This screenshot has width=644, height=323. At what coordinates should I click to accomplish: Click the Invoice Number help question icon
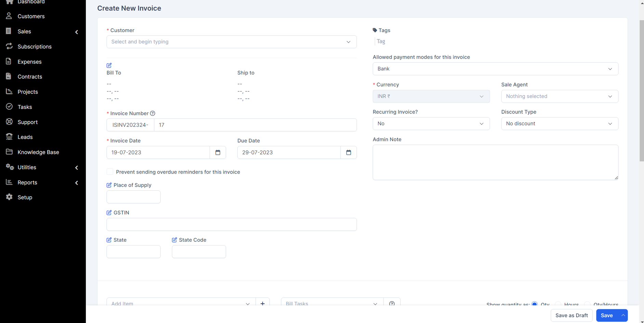coord(153,113)
